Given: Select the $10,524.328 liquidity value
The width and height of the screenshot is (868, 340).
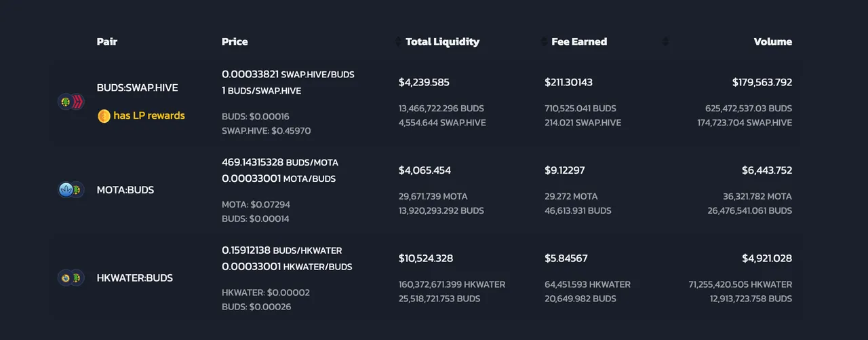Looking at the screenshot, I should tap(426, 259).
